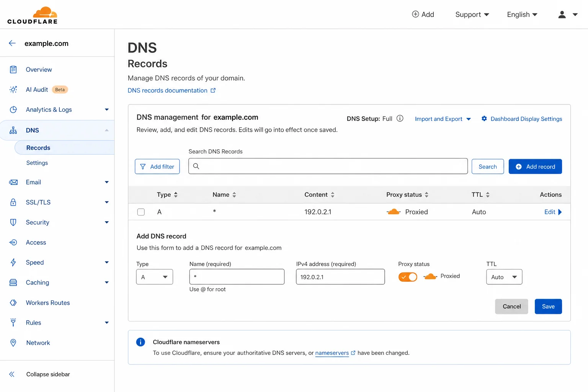Collapse the DNS sidebar section arrow
The image size is (588, 392).
coord(107,130)
